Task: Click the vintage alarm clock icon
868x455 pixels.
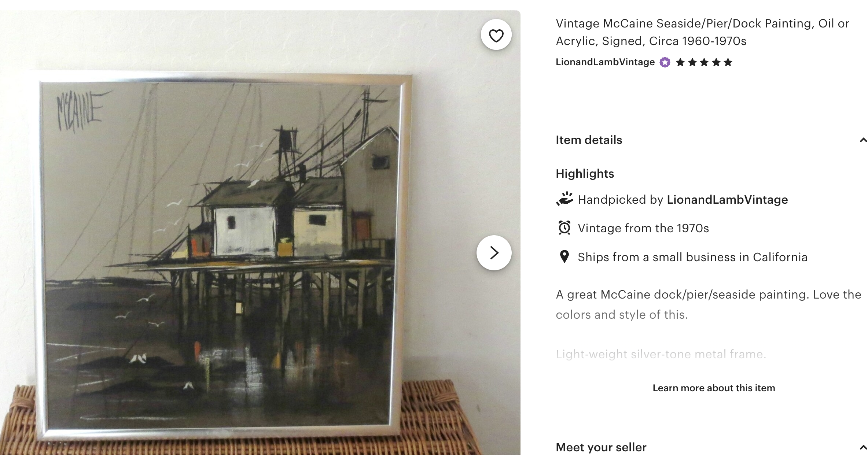Action: click(x=564, y=228)
